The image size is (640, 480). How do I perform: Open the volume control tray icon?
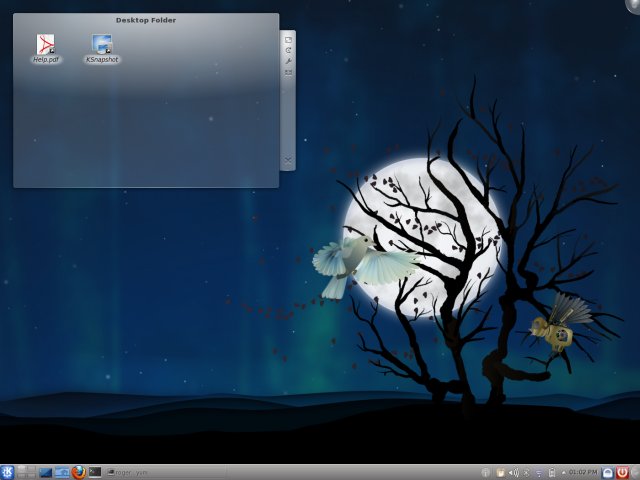click(x=513, y=473)
